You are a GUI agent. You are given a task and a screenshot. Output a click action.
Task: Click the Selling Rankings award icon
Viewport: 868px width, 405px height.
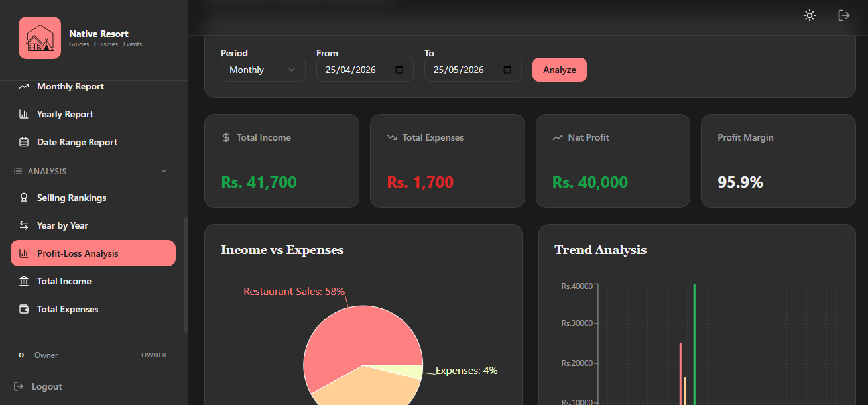point(24,198)
